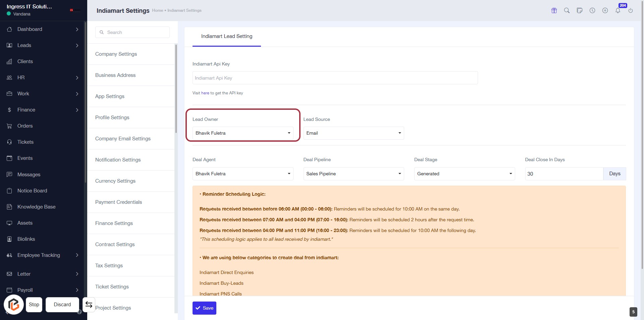644x320 pixels.
Task: Click the plus circle quick-add icon
Action: (x=605, y=10)
